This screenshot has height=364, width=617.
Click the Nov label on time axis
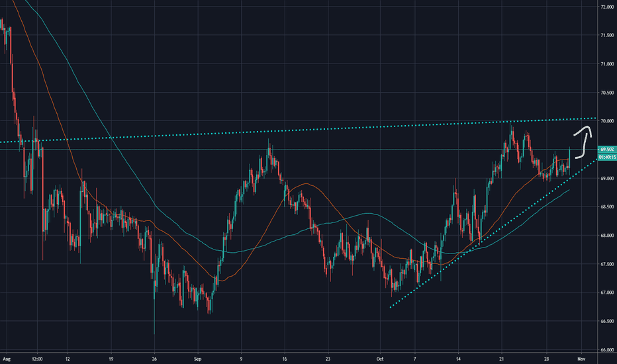click(x=581, y=359)
